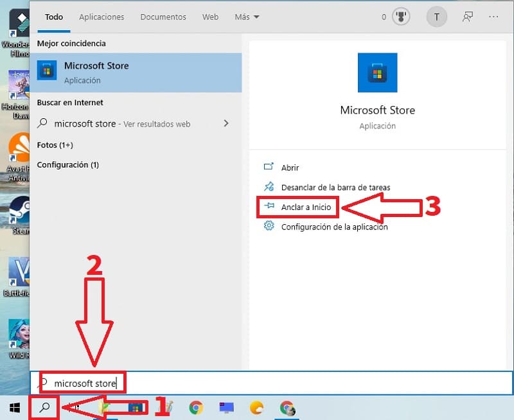Expand web results chevron arrow

click(x=226, y=123)
